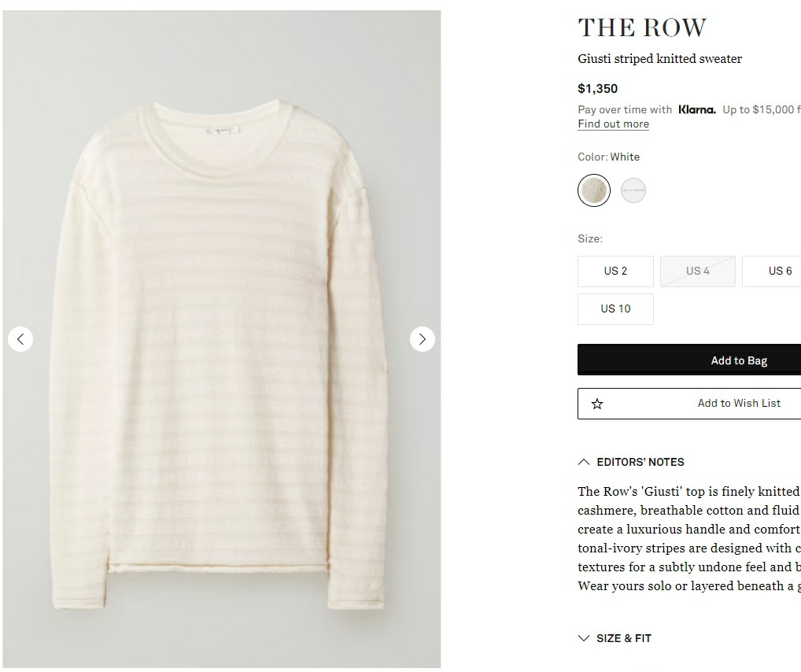The image size is (801, 672).
Task: Collapse the Editors' Notes chevron
Action: (584, 462)
